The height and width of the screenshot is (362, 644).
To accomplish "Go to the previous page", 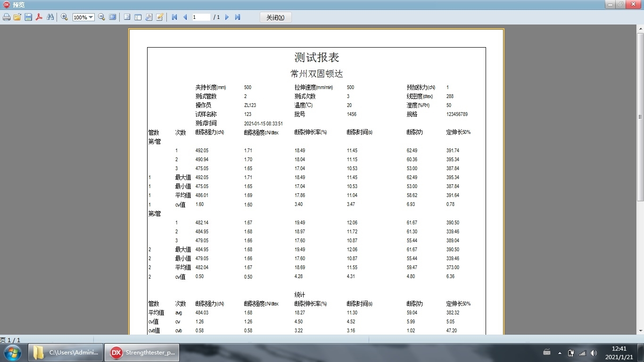I will pyautogui.click(x=185, y=17).
